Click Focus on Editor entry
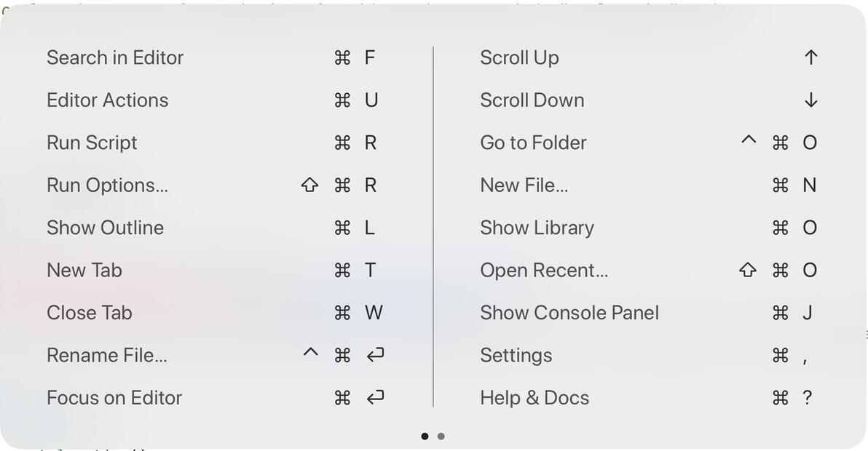This screenshot has height=451, width=868. [x=114, y=398]
